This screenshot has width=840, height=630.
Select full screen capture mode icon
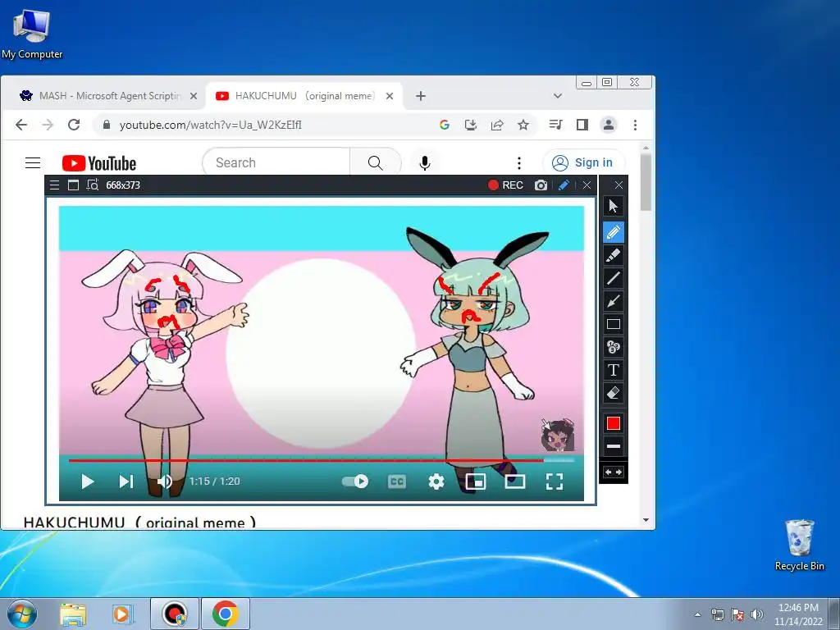point(73,185)
